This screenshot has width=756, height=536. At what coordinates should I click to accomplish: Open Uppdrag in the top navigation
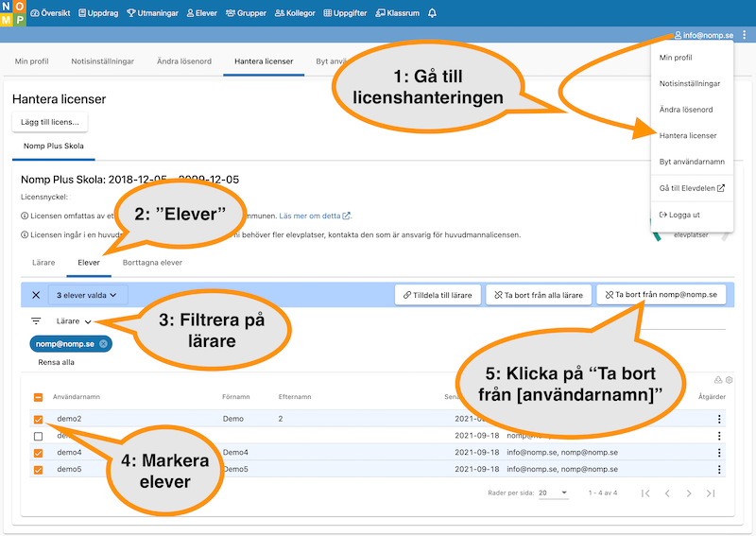(x=98, y=13)
